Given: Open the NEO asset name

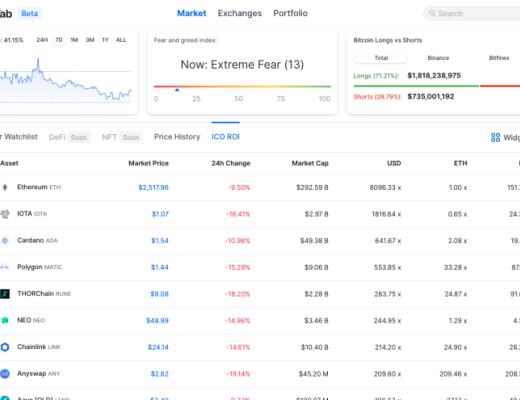Looking at the screenshot, I should click(x=31, y=320).
